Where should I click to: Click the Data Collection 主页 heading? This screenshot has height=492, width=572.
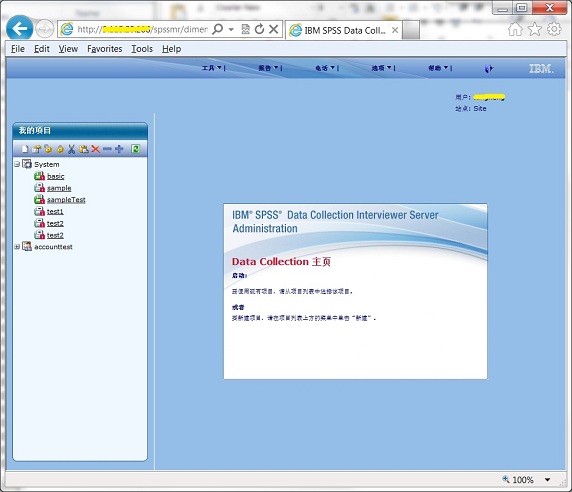click(281, 262)
